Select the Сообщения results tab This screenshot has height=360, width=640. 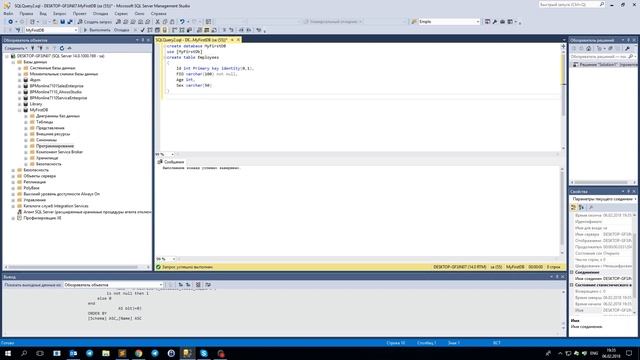pyautogui.click(x=171, y=162)
